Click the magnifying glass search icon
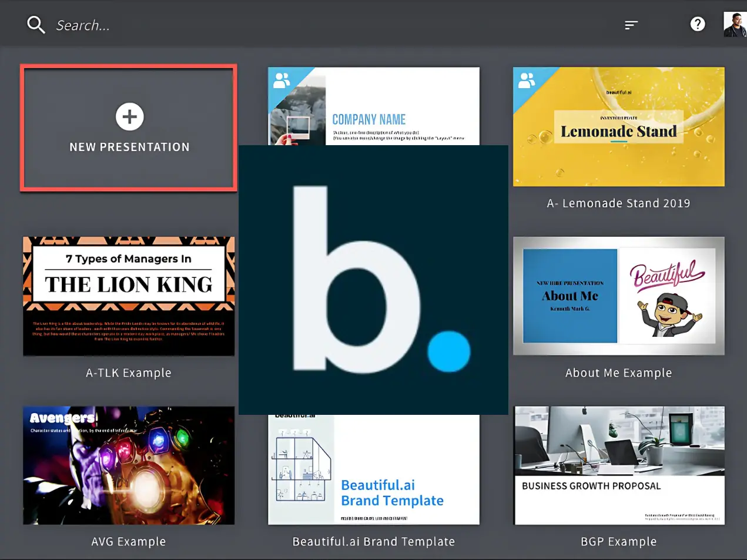The image size is (747, 560). pyautogui.click(x=36, y=25)
